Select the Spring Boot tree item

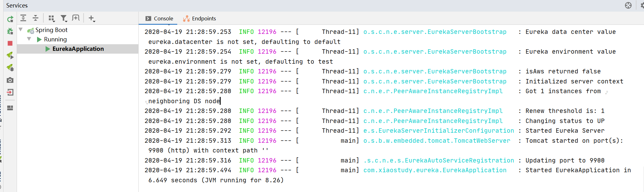pyautogui.click(x=52, y=30)
